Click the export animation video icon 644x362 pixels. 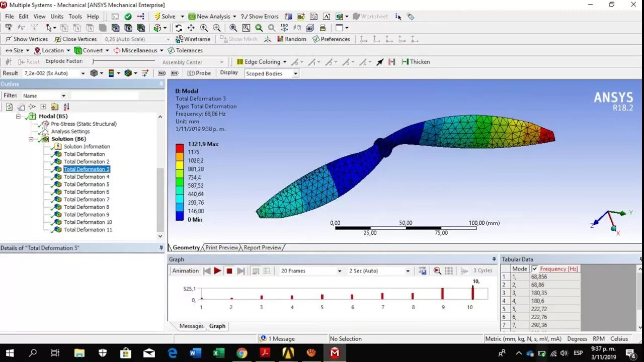click(423, 271)
